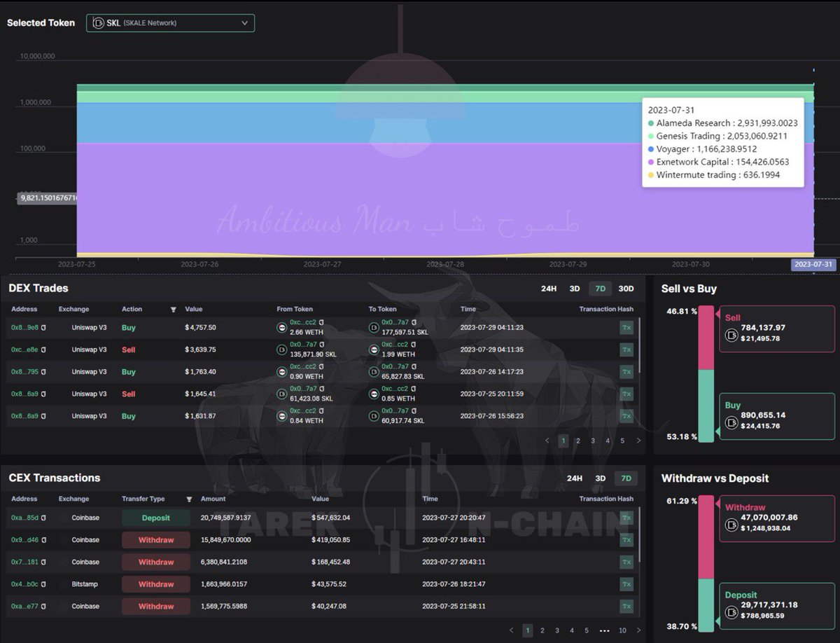Copy 0x0...7a7 token address for 177,597.51 SKL

414,323
